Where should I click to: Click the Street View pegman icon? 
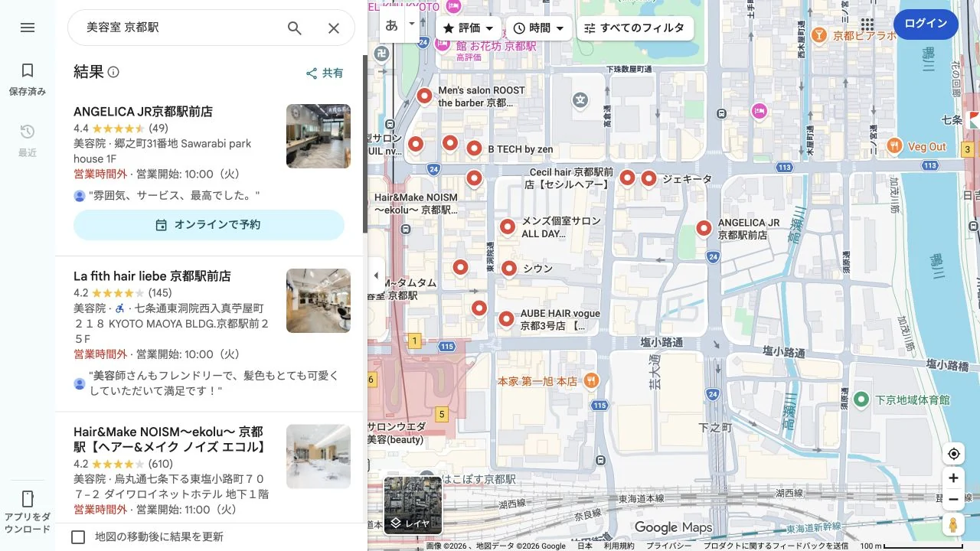[953, 524]
